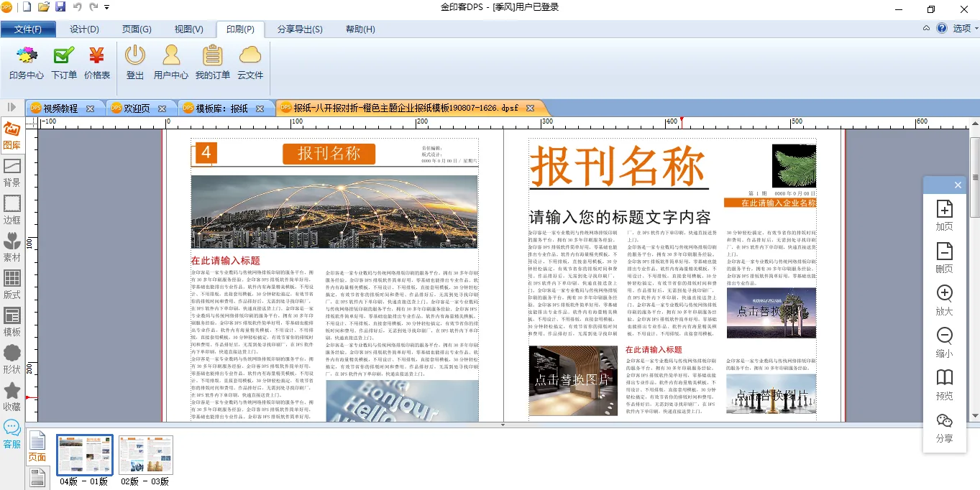Click the 下订单 place order icon
Screen dimensions: 980x490
point(64,61)
